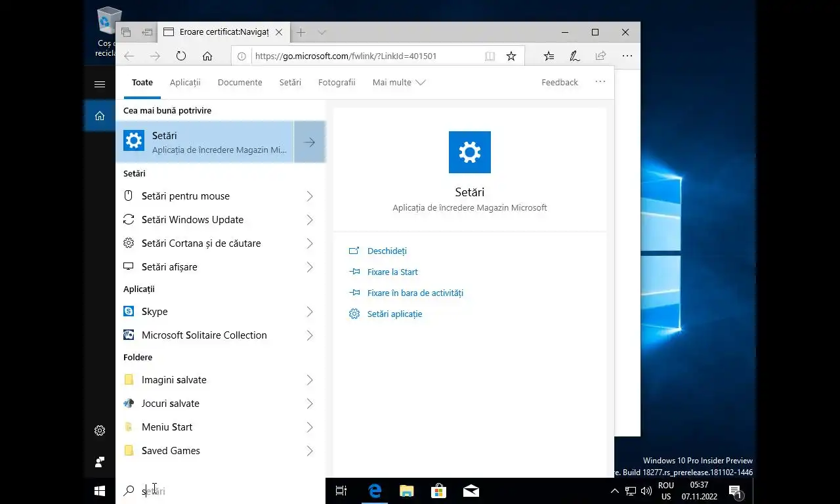Switch to the Fotografii tab
This screenshot has height=504, width=840.
337,83
